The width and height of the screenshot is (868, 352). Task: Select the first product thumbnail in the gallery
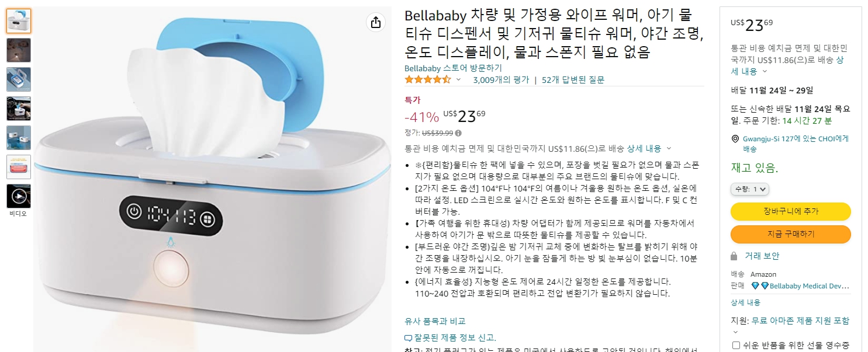[x=18, y=22]
